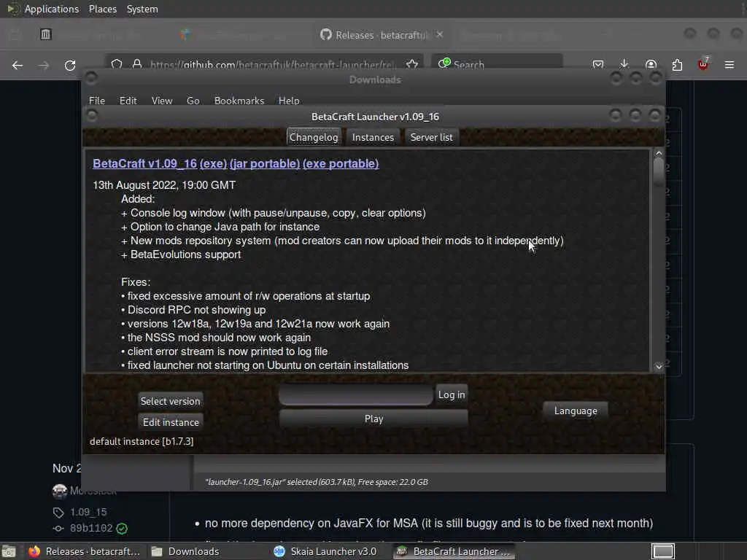Open the Bookmarks menu in Downloads window
747x560 pixels.
[x=239, y=101]
